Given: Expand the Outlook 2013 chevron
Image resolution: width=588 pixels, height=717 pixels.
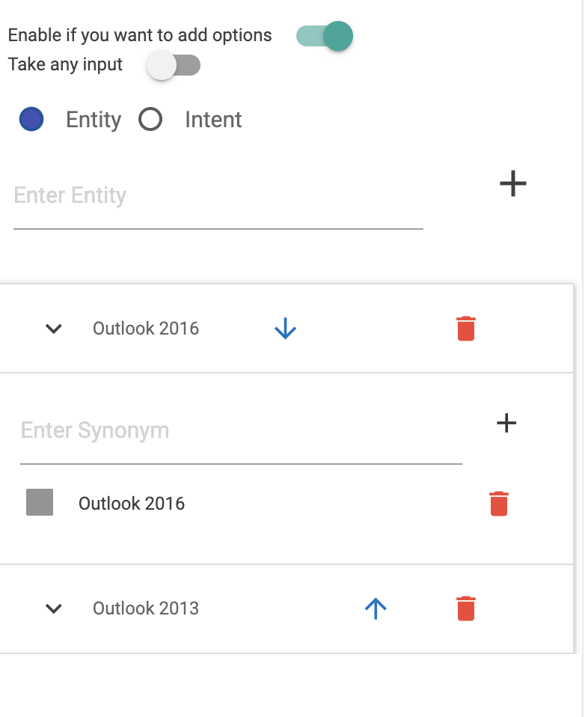Looking at the screenshot, I should tap(53, 608).
